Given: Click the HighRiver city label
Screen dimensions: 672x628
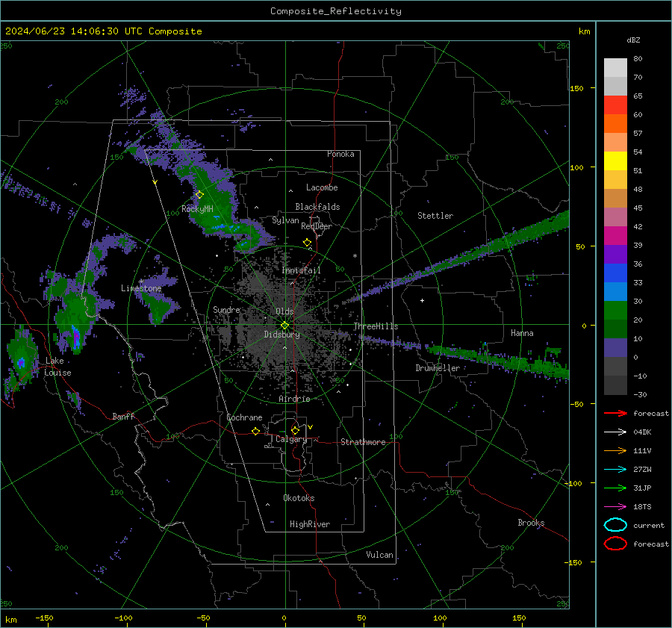Looking at the screenshot, I should (x=310, y=524).
